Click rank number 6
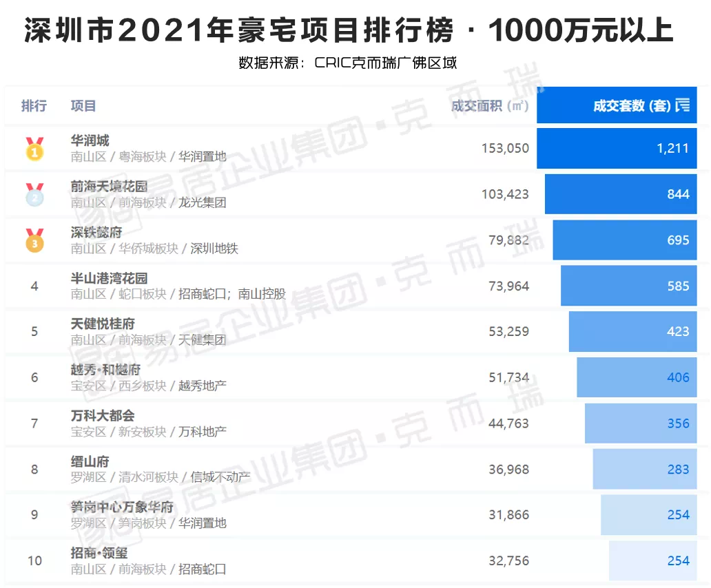 click(x=34, y=377)
